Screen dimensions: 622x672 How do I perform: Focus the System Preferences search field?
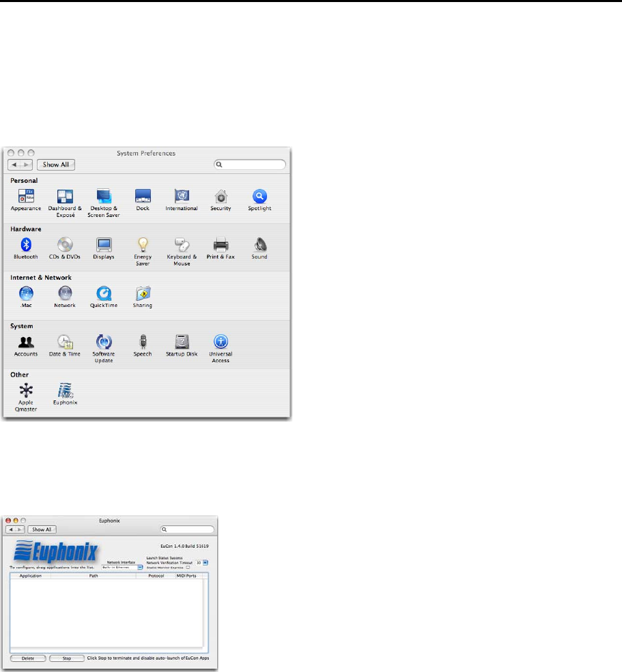pos(250,164)
